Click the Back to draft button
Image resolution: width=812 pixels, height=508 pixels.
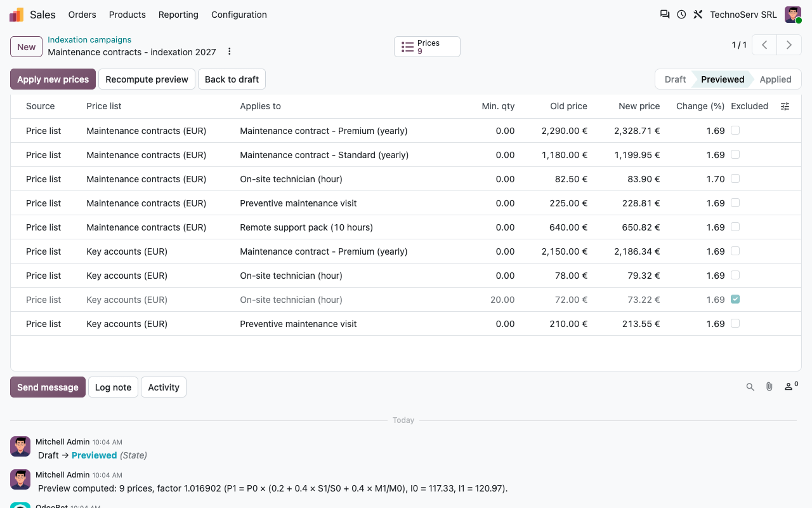tap(232, 79)
